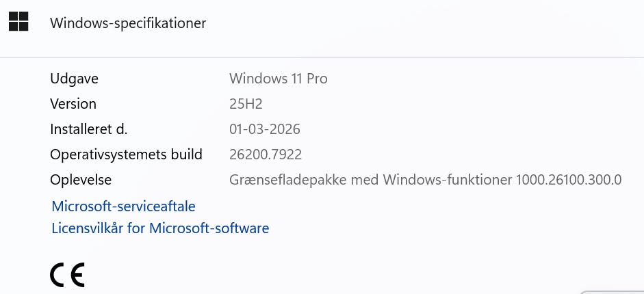The width and height of the screenshot is (644, 294).
Task: Click the install date 01-03-2026
Action: [x=264, y=129]
